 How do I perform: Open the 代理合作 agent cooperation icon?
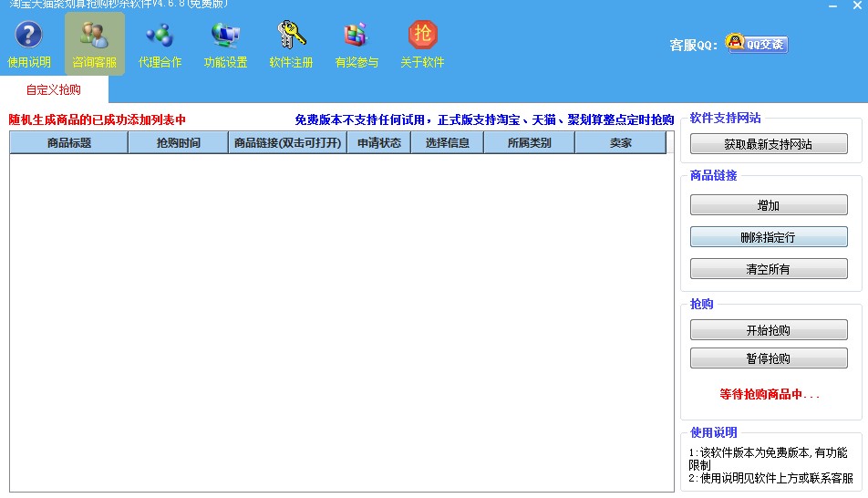(x=160, y=45)
